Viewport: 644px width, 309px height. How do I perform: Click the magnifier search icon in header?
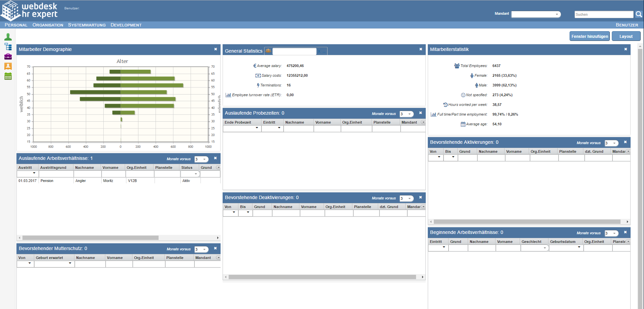(639, 14)
